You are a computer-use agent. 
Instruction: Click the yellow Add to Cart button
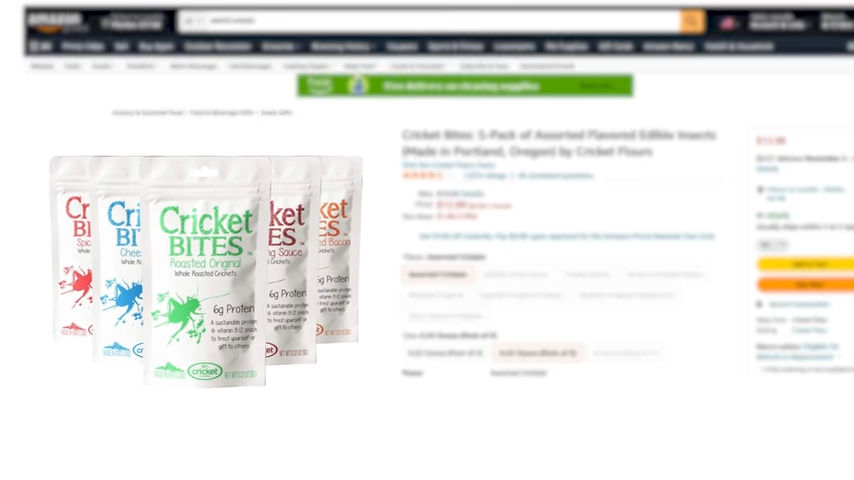(808, 265)
